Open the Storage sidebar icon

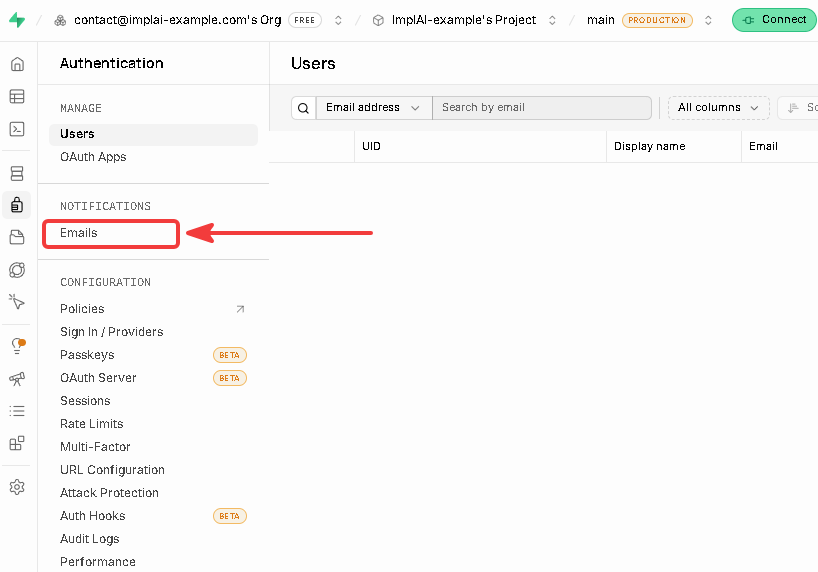(17, 237)
